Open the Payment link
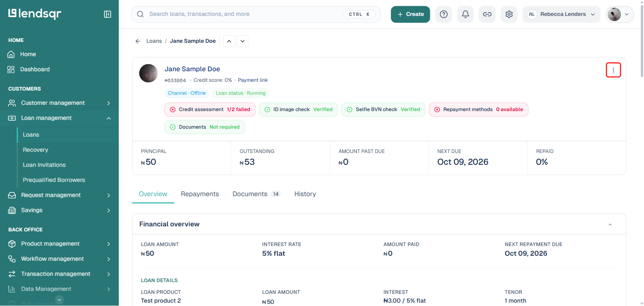Screen dimensions: 644x306 coord(253,80)
